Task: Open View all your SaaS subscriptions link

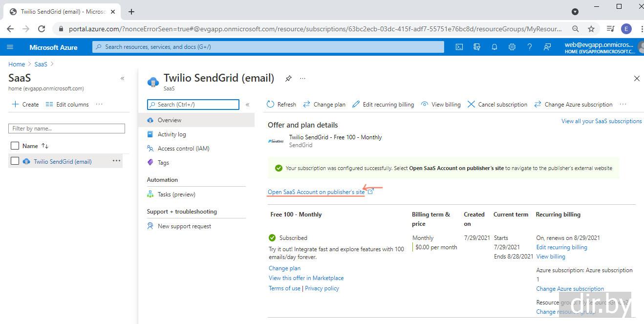Action: click(x=601, y=121)
